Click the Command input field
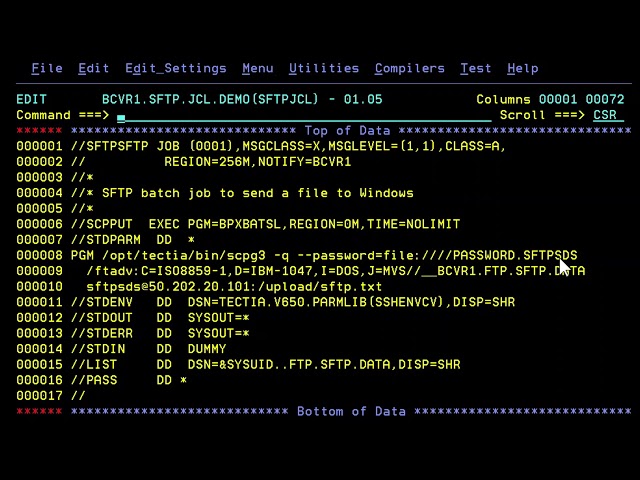This screenshot has width=640, height=480. (300, 115)
